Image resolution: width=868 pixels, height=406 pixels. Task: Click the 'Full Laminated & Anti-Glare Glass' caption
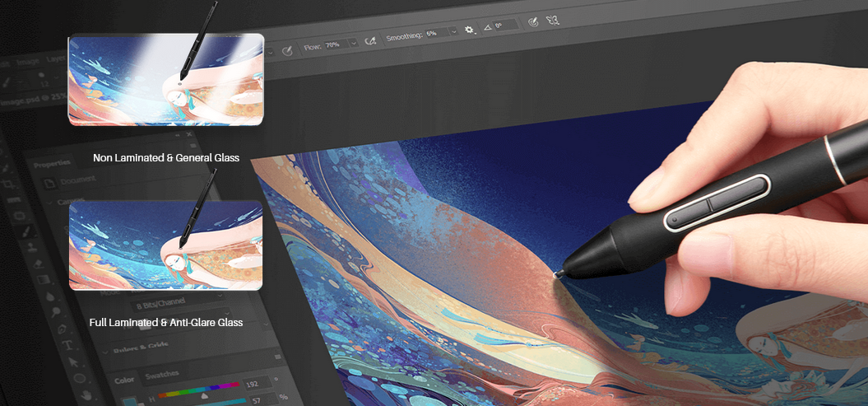point(166,322)
